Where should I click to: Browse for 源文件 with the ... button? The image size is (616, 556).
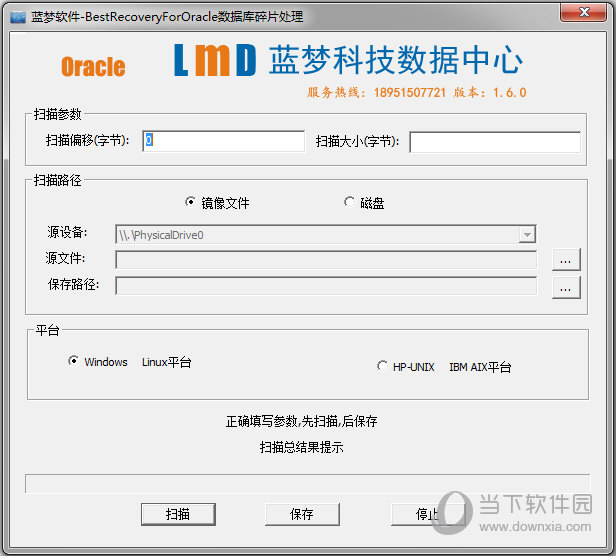(566, 260)
